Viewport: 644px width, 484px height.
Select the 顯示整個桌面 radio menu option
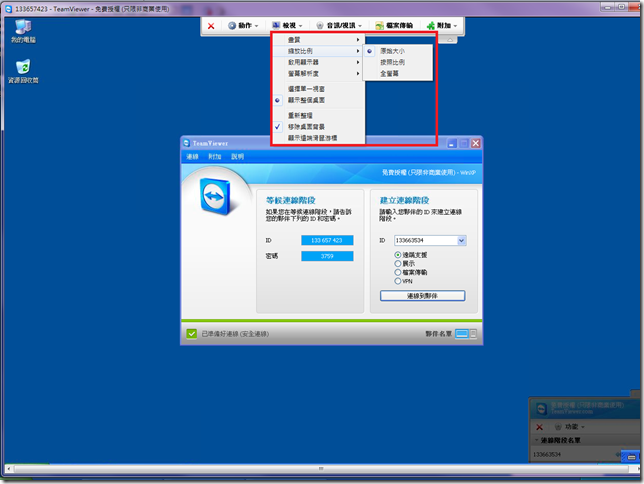pos(319,100)
